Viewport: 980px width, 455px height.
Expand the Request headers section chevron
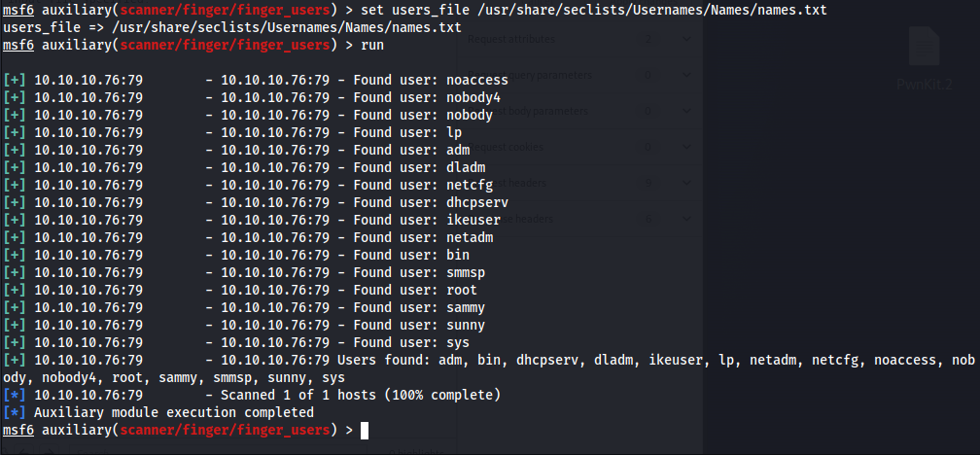(x=686, y=184)
